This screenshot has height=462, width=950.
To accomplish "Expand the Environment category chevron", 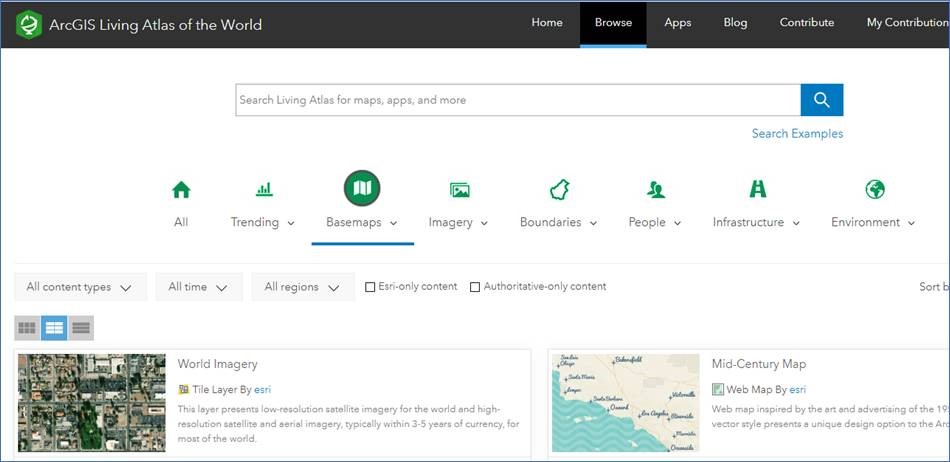I will [911, 223].
